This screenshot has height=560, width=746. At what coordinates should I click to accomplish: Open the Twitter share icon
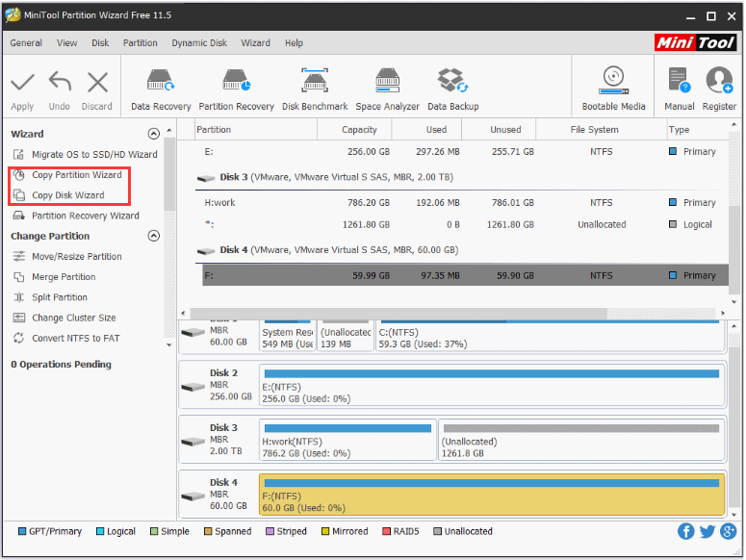(707, 531)
